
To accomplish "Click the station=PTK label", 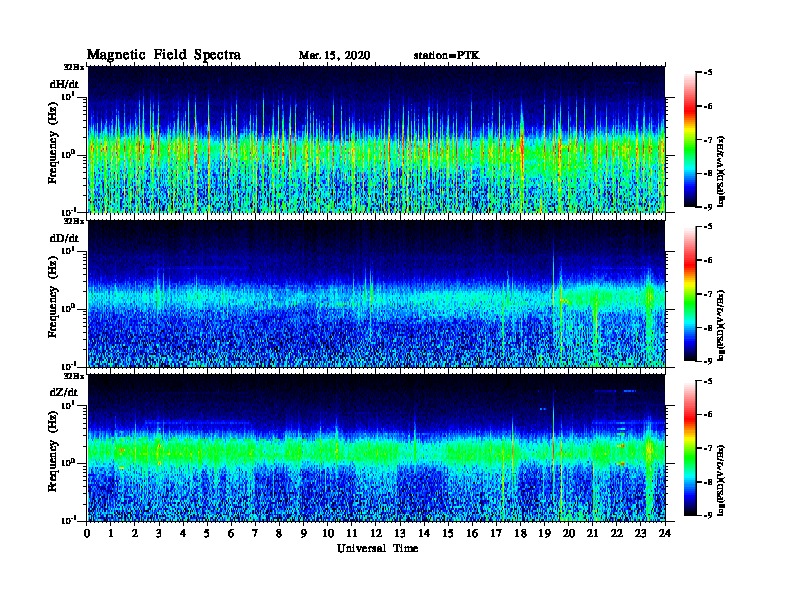I will [447, 56].
